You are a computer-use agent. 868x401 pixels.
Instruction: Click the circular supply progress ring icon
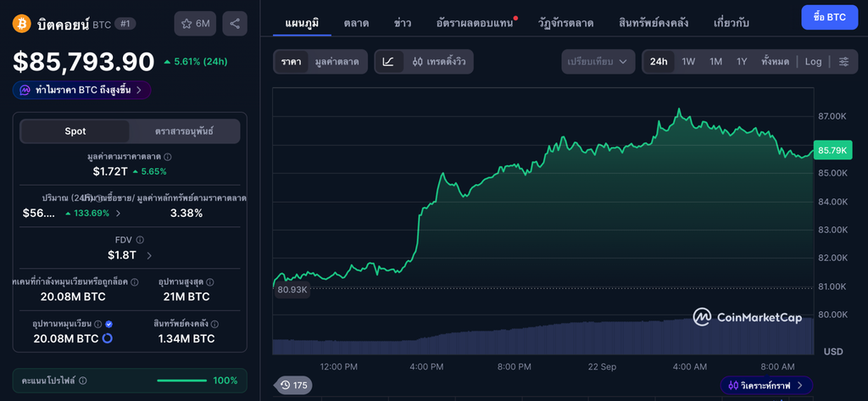(x=108, y=338)
